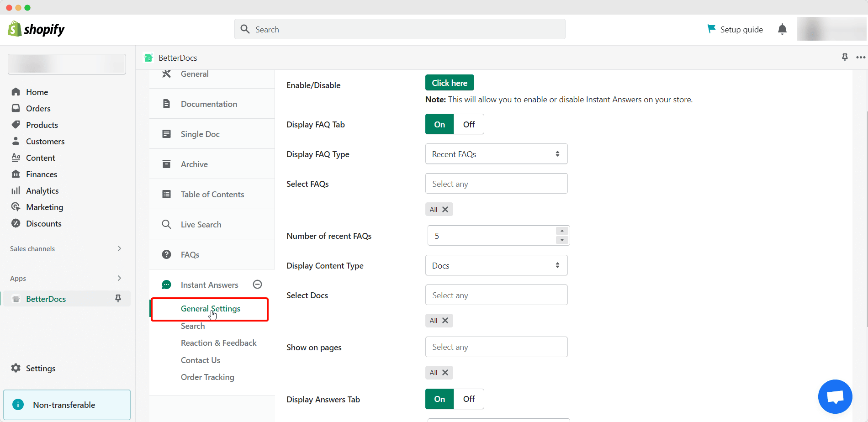The height and width of the screenshot is (422, 868).
Task: Click the green Click here button
Action: [x=450, y=83]
